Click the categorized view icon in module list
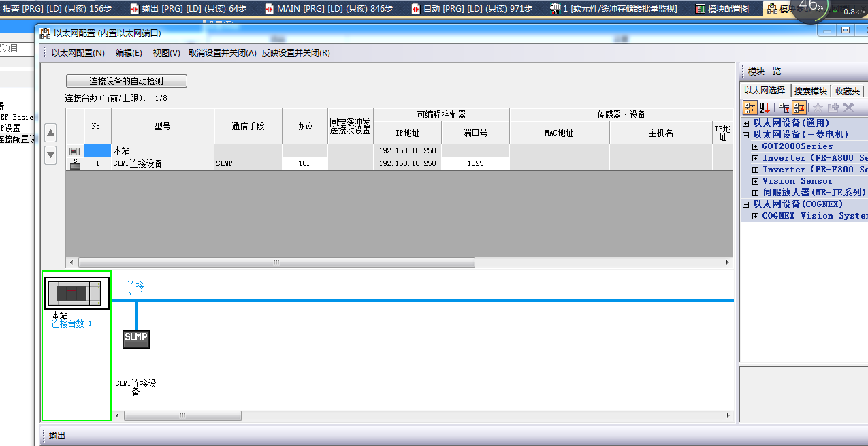 tap(750, 108)
